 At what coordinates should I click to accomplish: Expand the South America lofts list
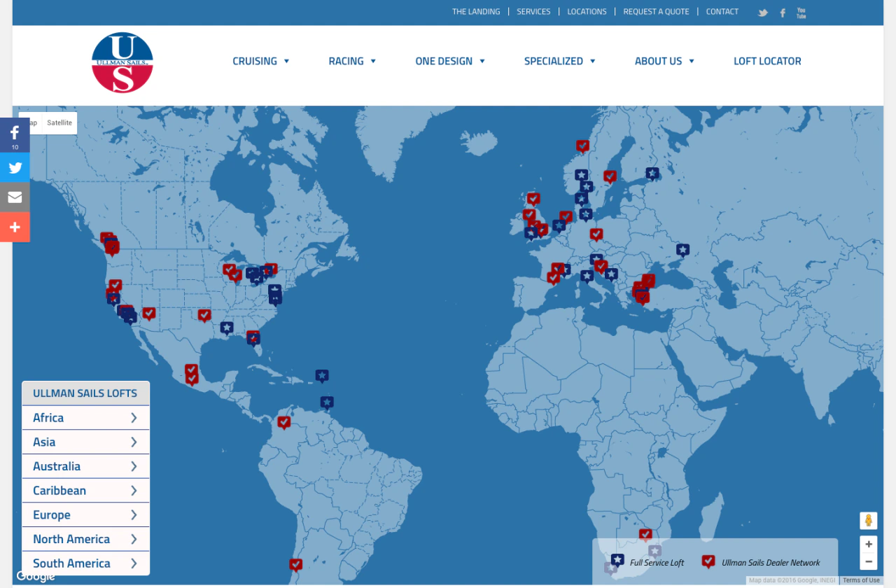(85, 563)
